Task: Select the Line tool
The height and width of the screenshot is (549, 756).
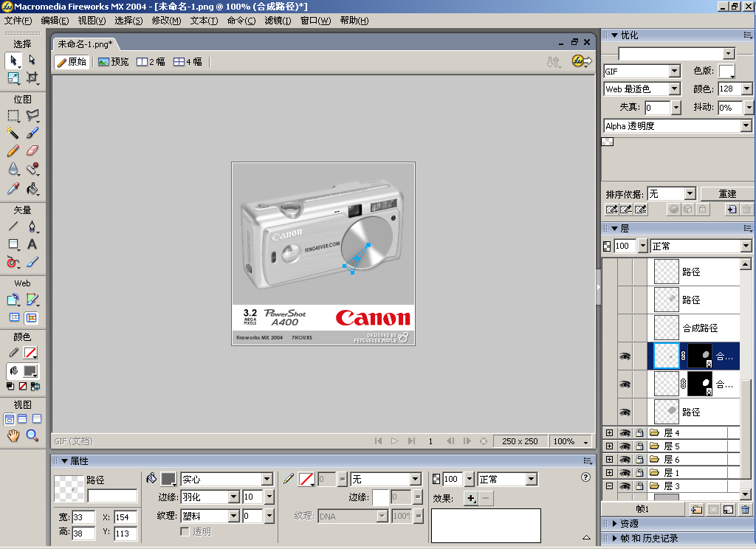Action: pyautogui.click(x=13, y=226)
